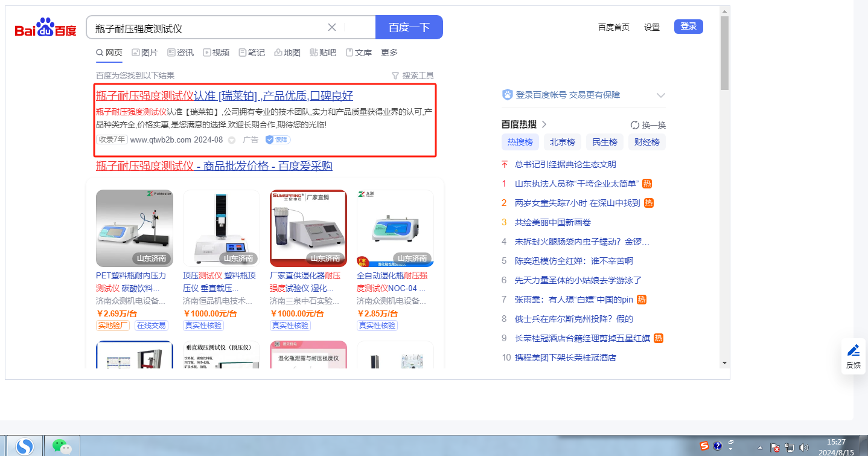Click the 热 badge beside 两岁女童失踪7小时
Viewport: 868px width, 456px height.
[649, 203]
